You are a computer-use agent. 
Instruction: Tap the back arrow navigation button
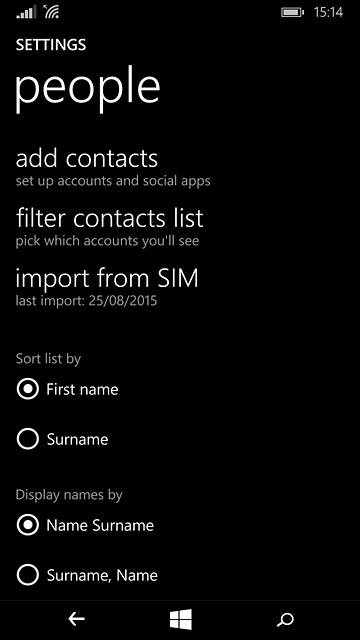pyautogui.click(x=76, y=620)
